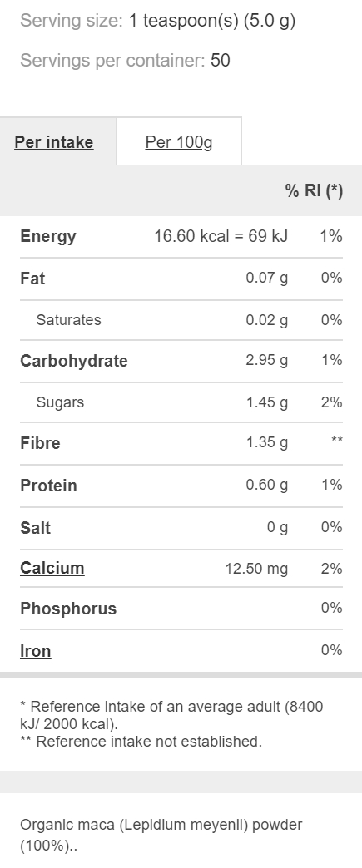Click the 16.60 kcal = 69 kJ energy value
Image resolution: width=362 pixels, height=868 pixels.
[x=221, y=236]
